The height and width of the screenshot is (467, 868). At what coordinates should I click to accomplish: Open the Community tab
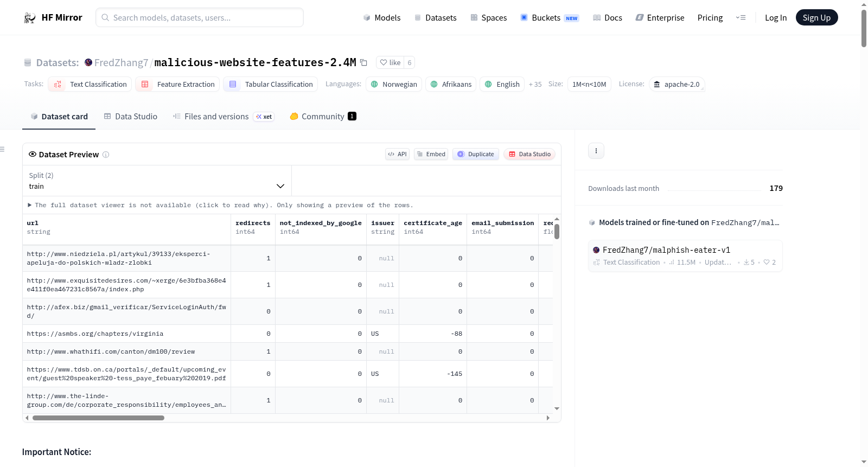tap(323, 117)
